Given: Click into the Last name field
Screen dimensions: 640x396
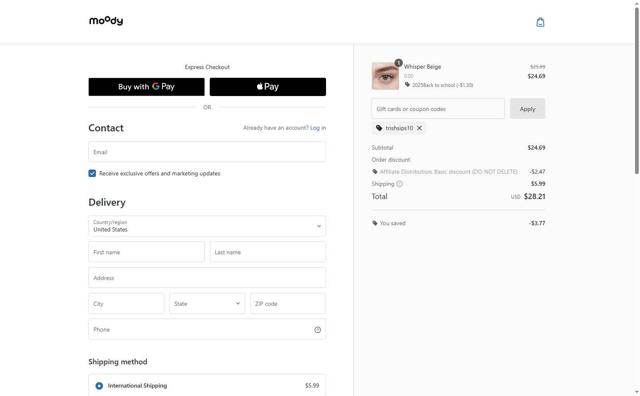Looking at the screenshot, I should [x=268, y=252].
